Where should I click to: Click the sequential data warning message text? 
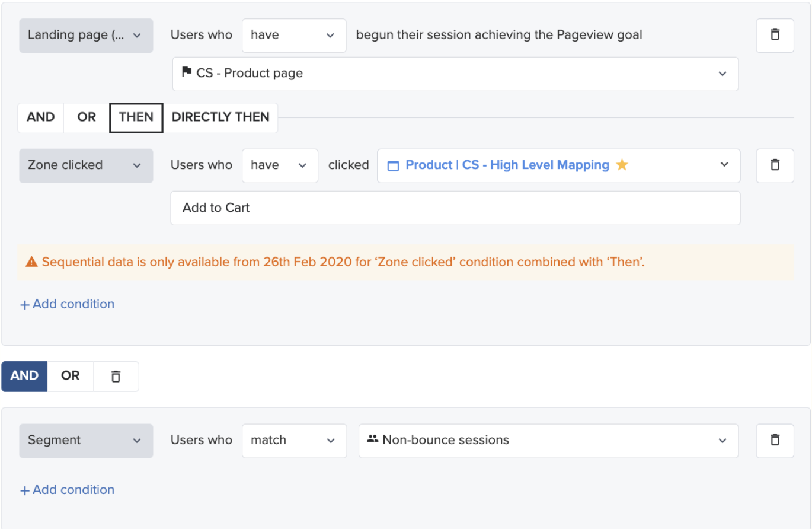click(x=343, y=262)
